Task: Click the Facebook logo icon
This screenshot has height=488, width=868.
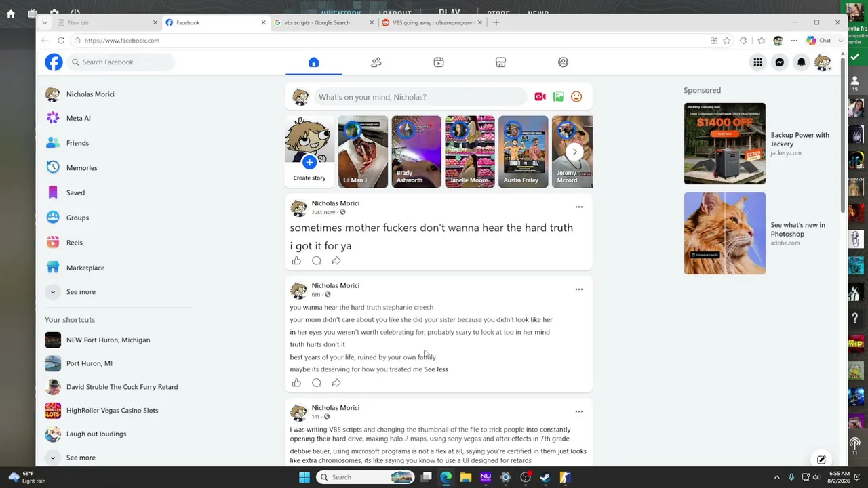Action: point(54,62)
